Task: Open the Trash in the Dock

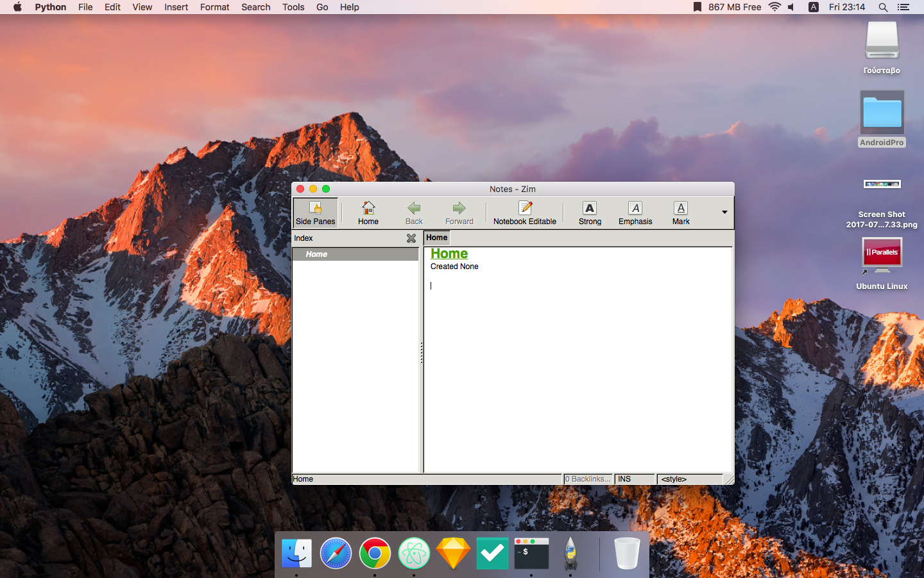Action: (627, 553)
